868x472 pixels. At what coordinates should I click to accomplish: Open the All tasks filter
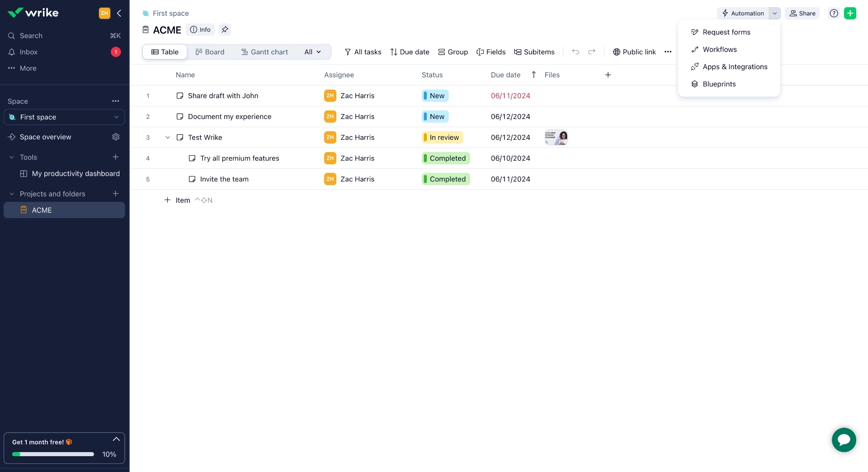[x=363, y=52]
